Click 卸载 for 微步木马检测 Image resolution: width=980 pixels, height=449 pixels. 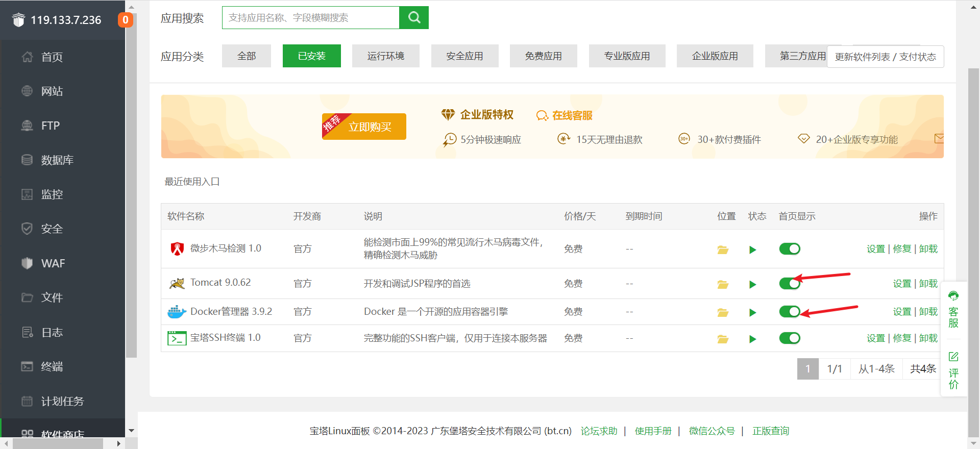[928, 249]
